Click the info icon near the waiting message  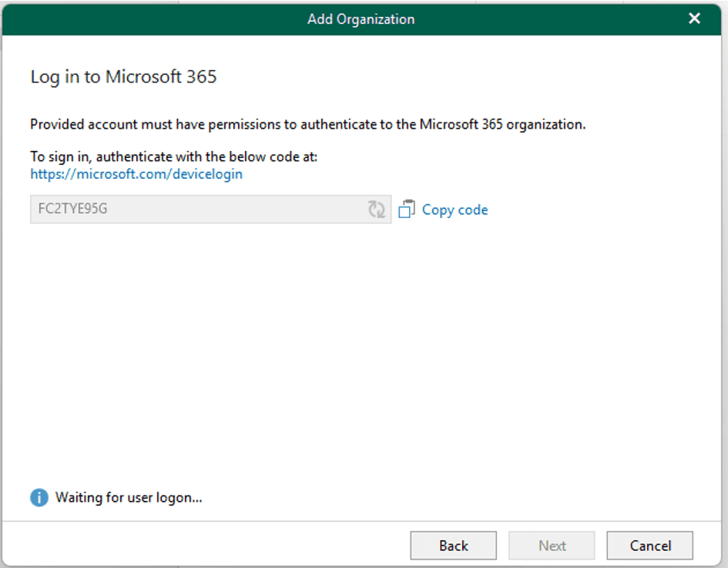coord(38,497)
